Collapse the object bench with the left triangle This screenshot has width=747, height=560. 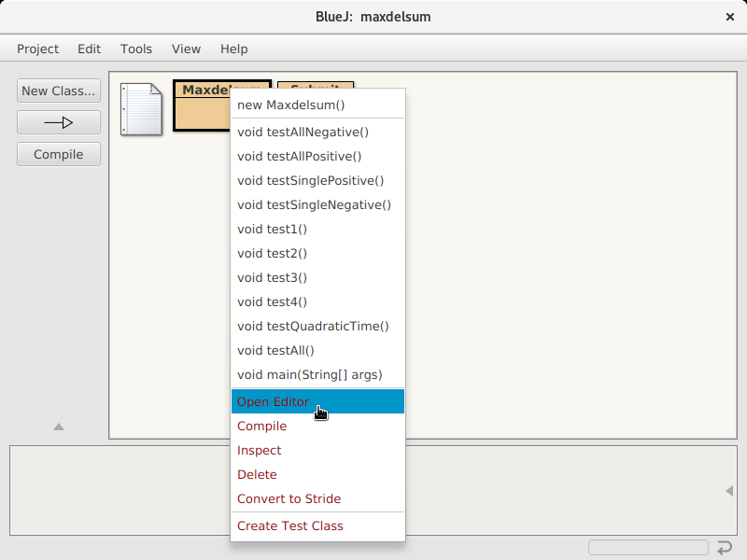pos(729,491)
